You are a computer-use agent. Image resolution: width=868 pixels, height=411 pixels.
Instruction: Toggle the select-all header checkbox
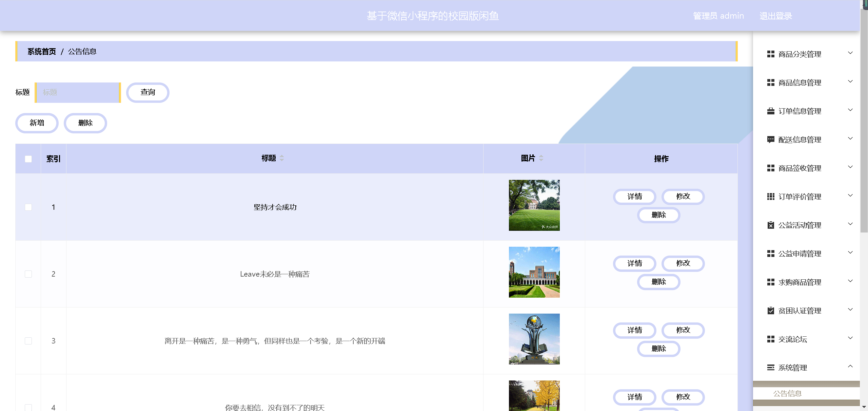[28, 159]
